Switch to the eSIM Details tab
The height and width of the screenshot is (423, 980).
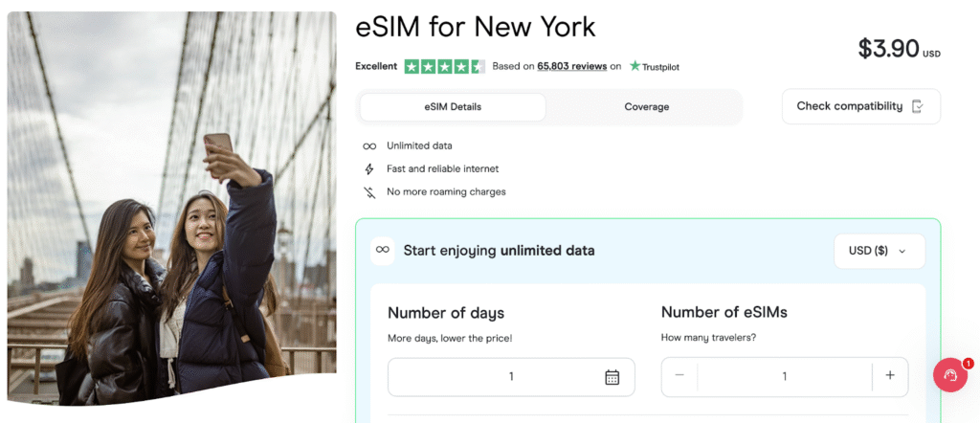click(453, 107)
